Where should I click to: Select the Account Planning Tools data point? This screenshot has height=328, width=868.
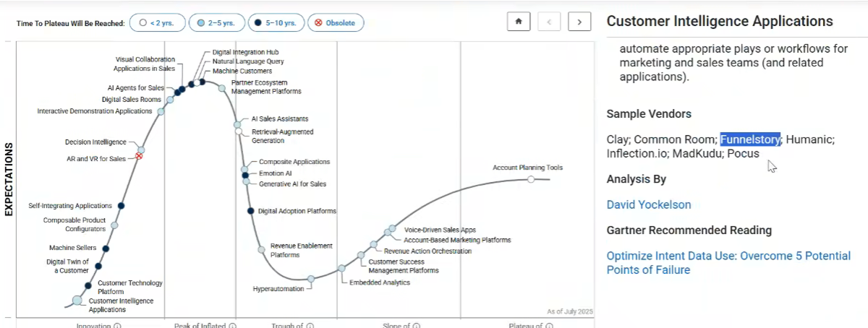coord(531,178)
